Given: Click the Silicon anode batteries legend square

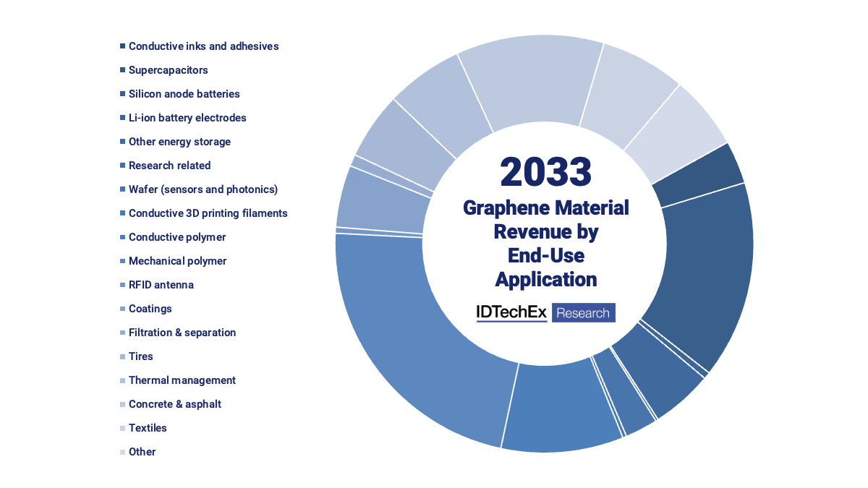Looking at the screenshot, I should pos(122,93).
